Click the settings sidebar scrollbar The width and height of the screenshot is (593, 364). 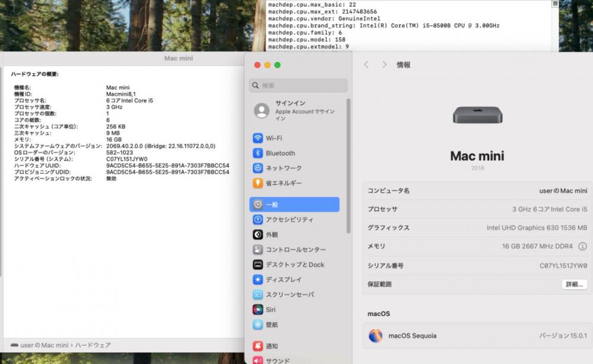[x=348, y=165]
